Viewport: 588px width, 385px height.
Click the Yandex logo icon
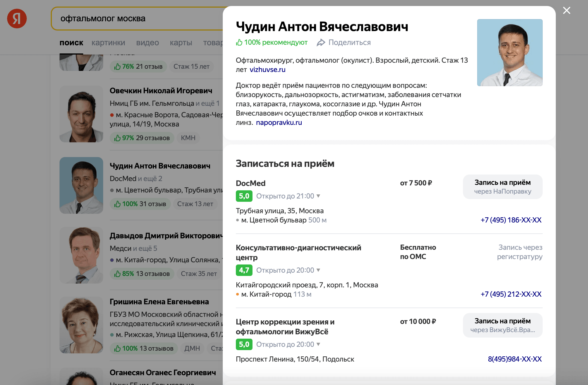click(17, 19)
